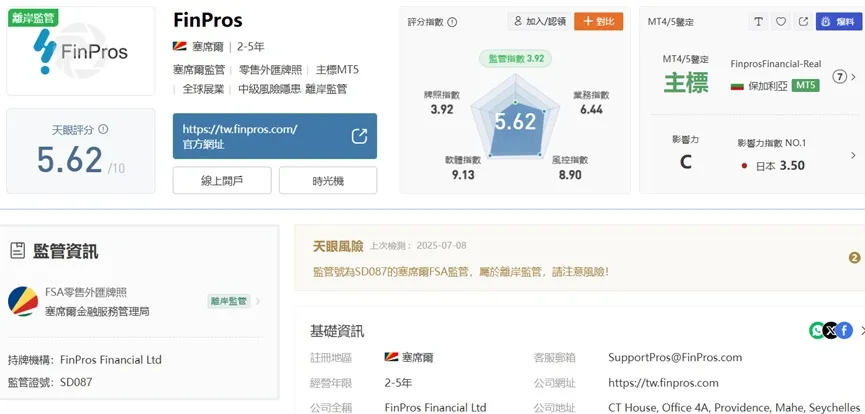
Task: Click the external link icon on website button
Action: click(359, 136)
